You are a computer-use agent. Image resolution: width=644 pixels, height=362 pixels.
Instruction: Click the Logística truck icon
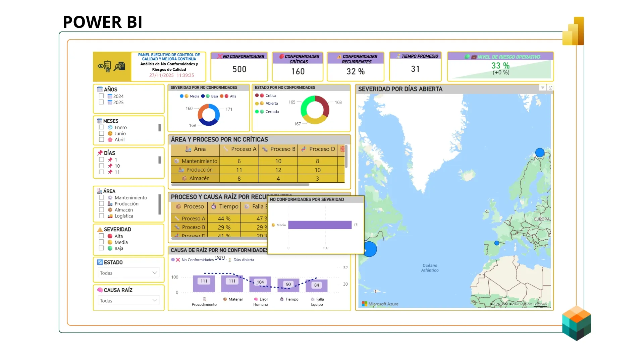pos(110,216)
